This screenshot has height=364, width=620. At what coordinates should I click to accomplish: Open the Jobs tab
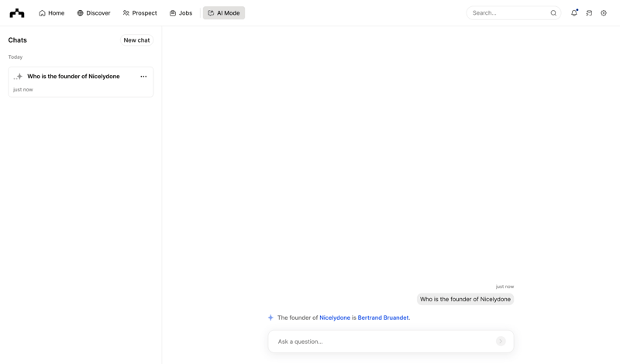click(181, 13)
